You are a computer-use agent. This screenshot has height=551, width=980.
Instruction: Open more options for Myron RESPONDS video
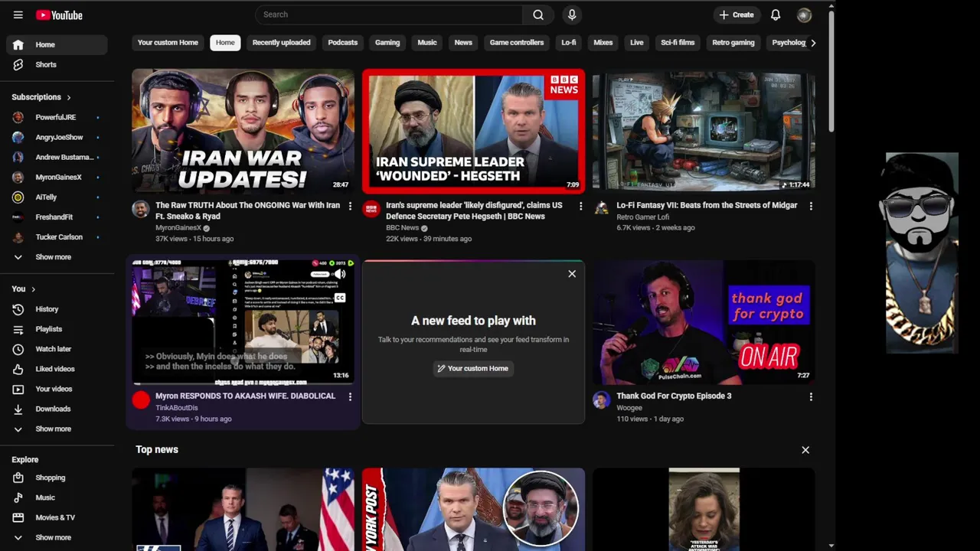[350, 396]
